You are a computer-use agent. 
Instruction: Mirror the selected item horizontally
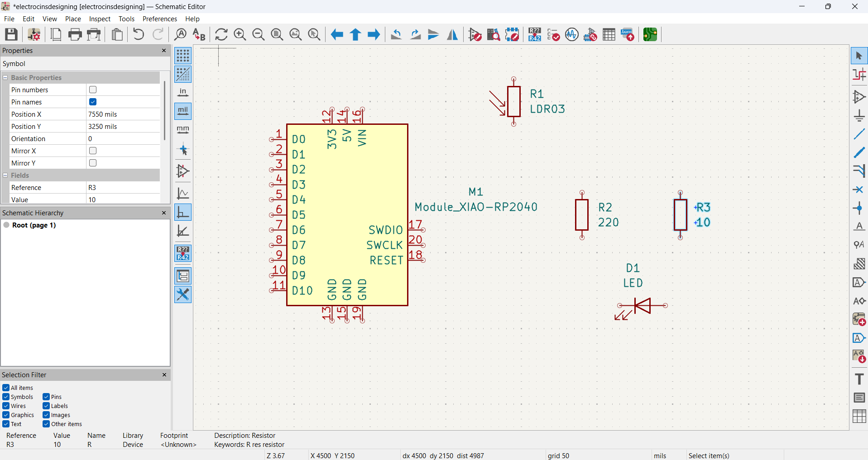click(452, 34)
